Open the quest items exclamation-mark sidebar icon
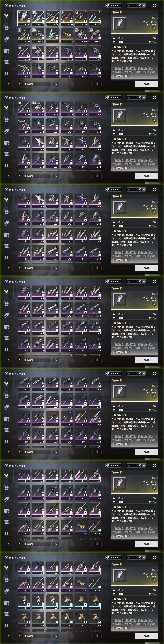This screenshot has width=164, height=644. (x=7, y=73)
